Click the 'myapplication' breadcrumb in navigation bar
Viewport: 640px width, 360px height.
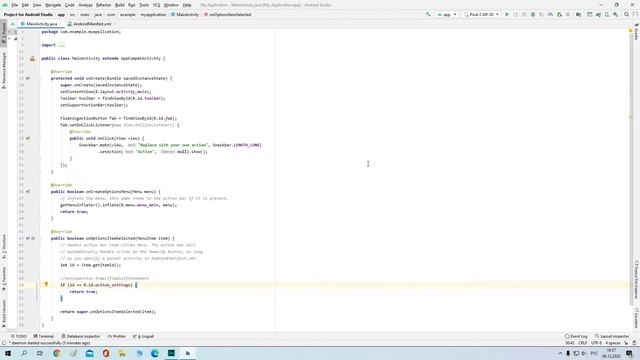[153, 14]
